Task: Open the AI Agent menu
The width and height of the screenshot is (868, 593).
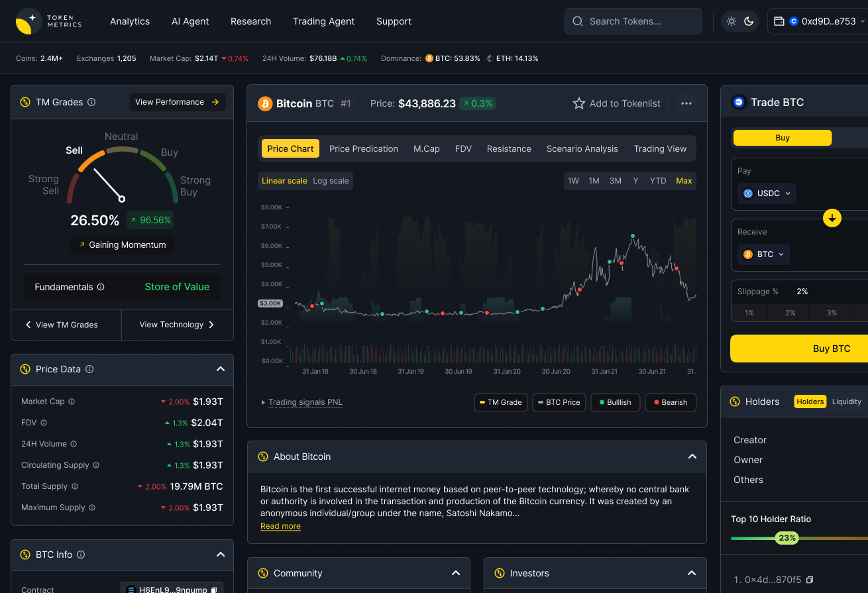Action: click(x=190, y=21)
